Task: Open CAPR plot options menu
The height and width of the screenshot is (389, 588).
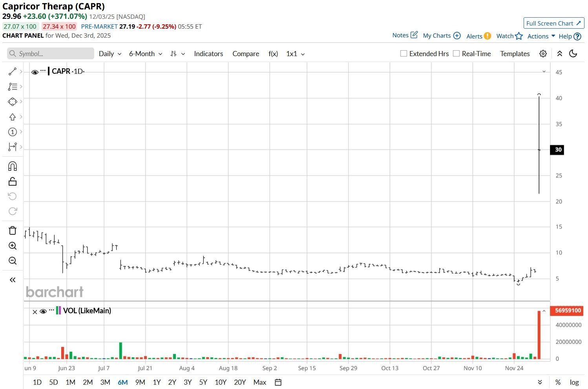Action: [x=43, y=71]
